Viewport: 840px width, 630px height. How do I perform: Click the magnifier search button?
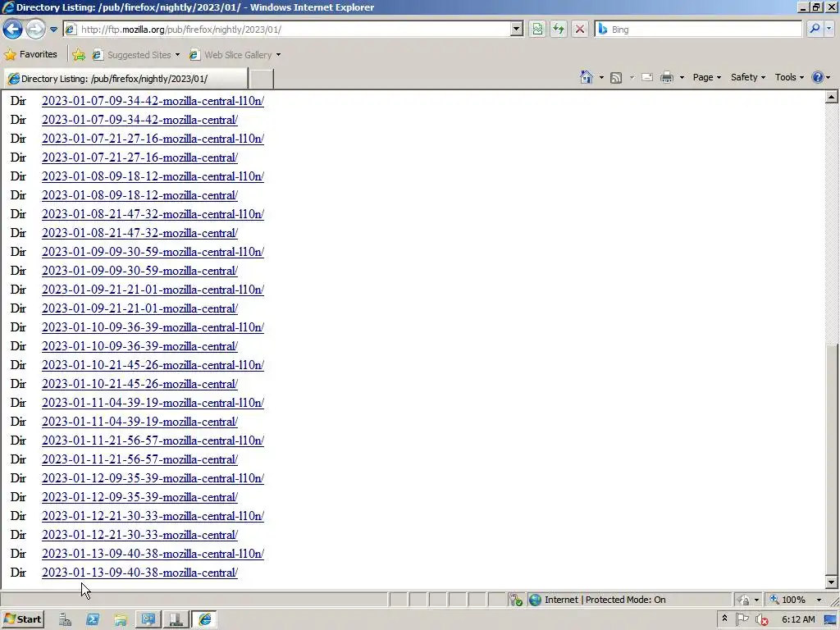[x=815, y=29]
